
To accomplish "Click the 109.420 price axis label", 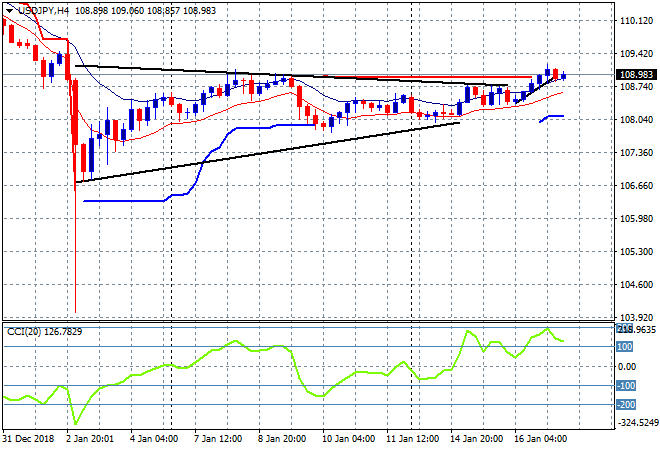I will [636, 53].
